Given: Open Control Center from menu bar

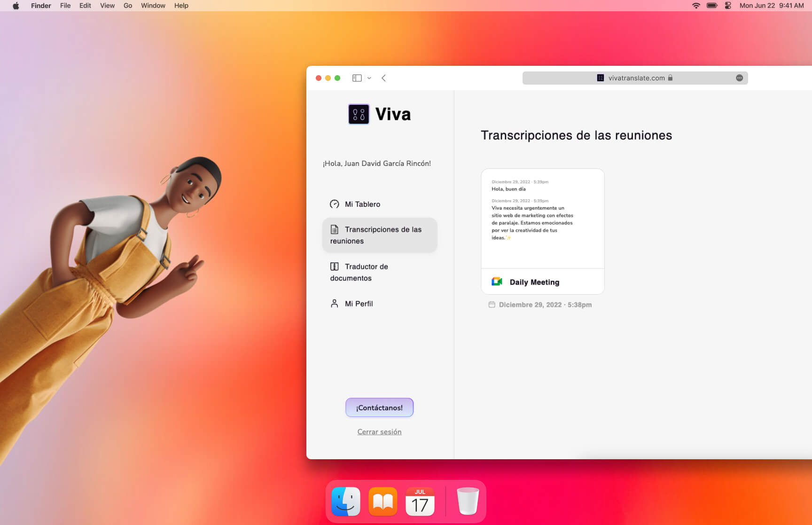Looking at the screenshot, I should click(x=728, y=6).
